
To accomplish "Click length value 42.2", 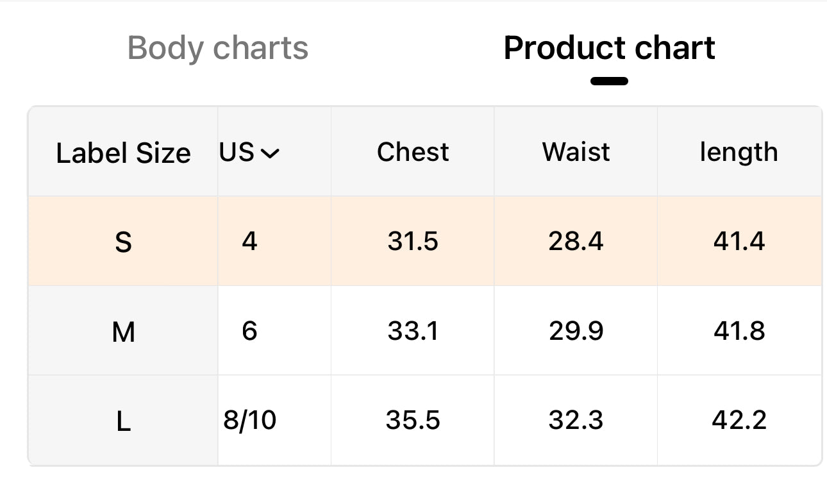I will pyautogui.click(x=739, y=420).
